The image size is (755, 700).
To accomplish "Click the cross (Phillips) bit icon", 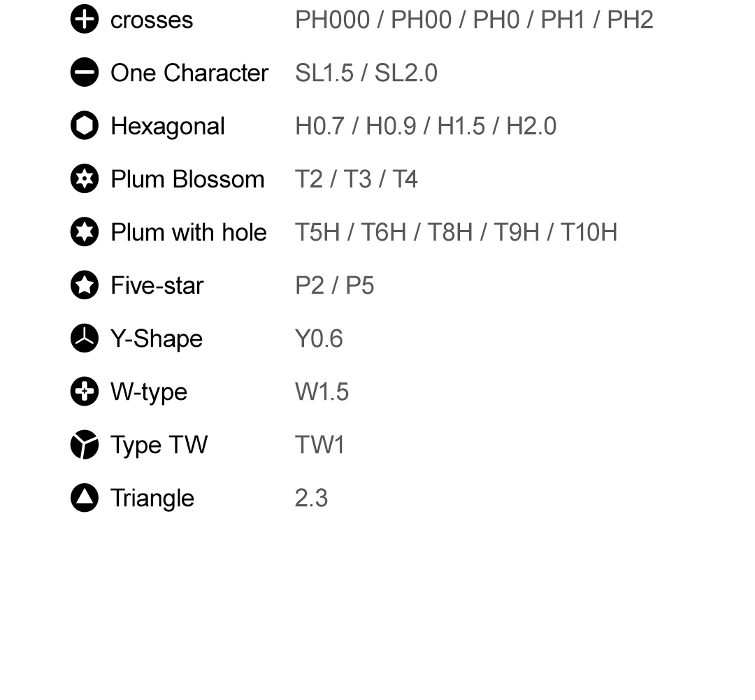I will tap(85, 20).
